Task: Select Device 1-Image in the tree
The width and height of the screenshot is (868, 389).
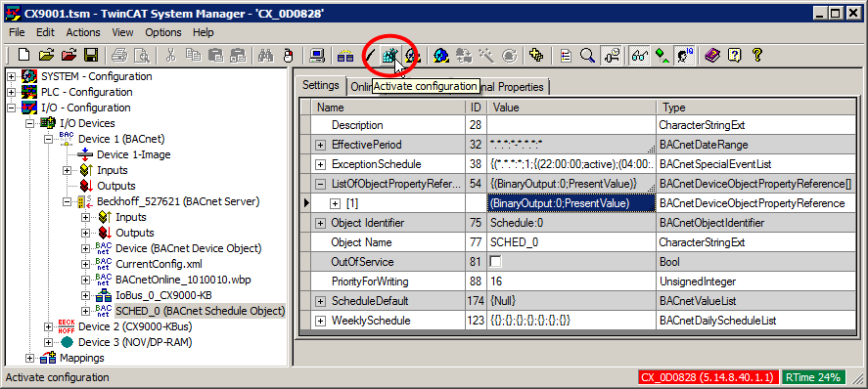Action: 133,154
